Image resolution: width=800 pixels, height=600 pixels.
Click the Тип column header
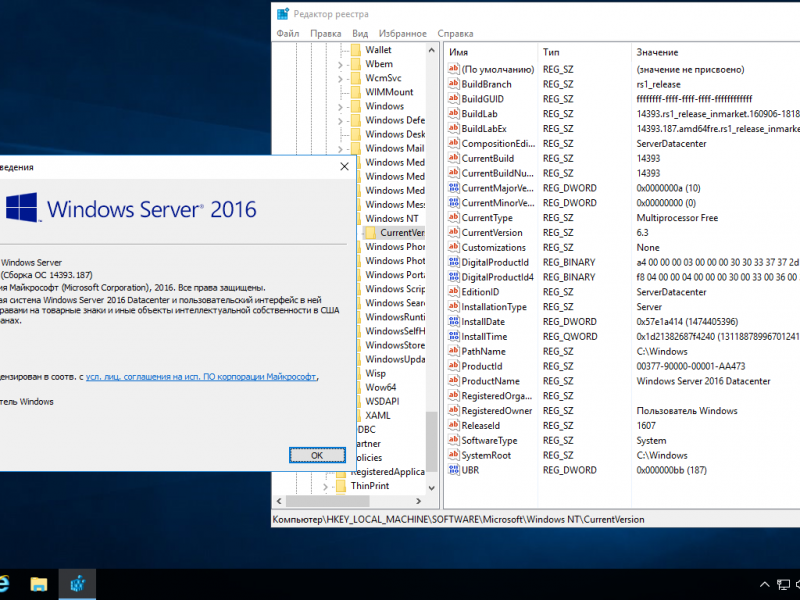pyautogui.click(x=584, y=52)
